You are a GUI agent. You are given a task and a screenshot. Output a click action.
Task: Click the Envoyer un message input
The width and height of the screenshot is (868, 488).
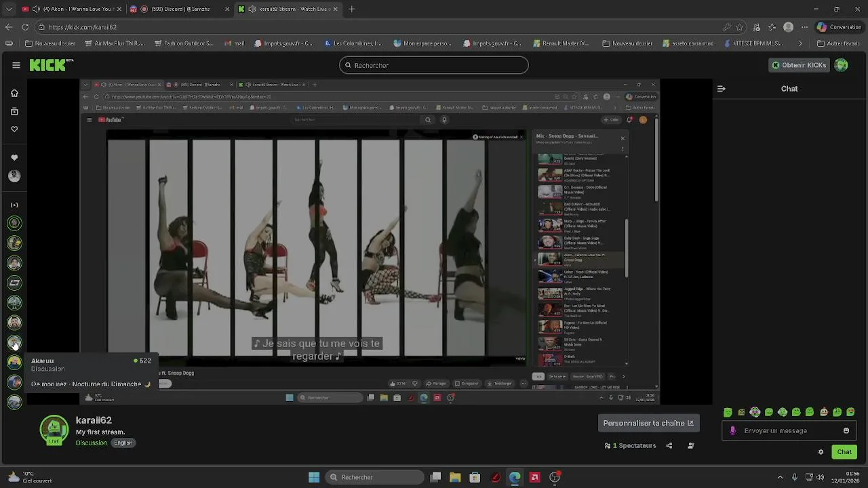click(789, 430)
